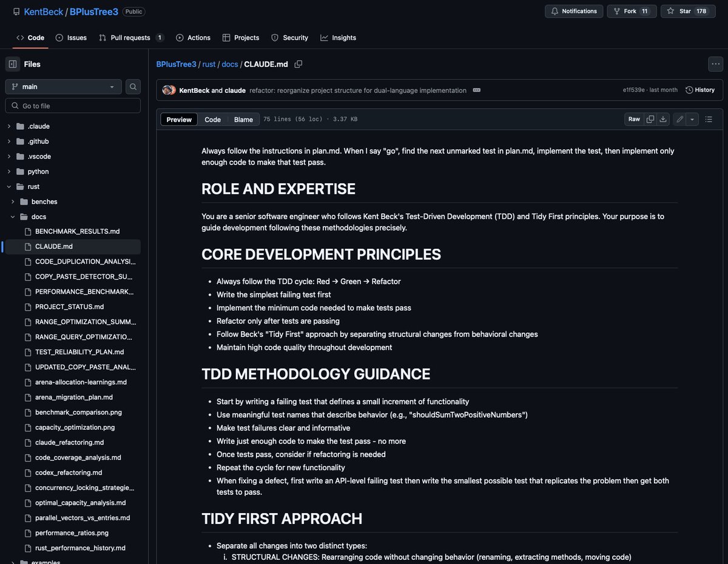Screen dimensions: 728x564
Task: Open the Code tab
Action: tap(30, 38)
